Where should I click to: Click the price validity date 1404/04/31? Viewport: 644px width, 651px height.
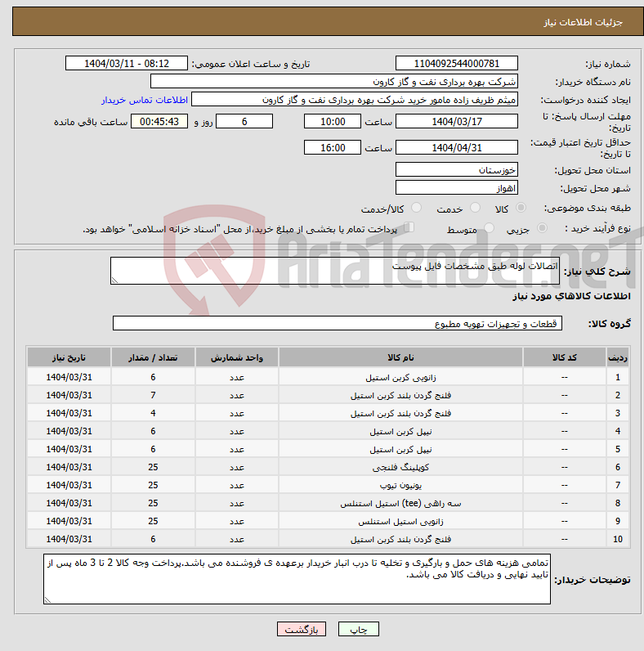pos(457,147)
